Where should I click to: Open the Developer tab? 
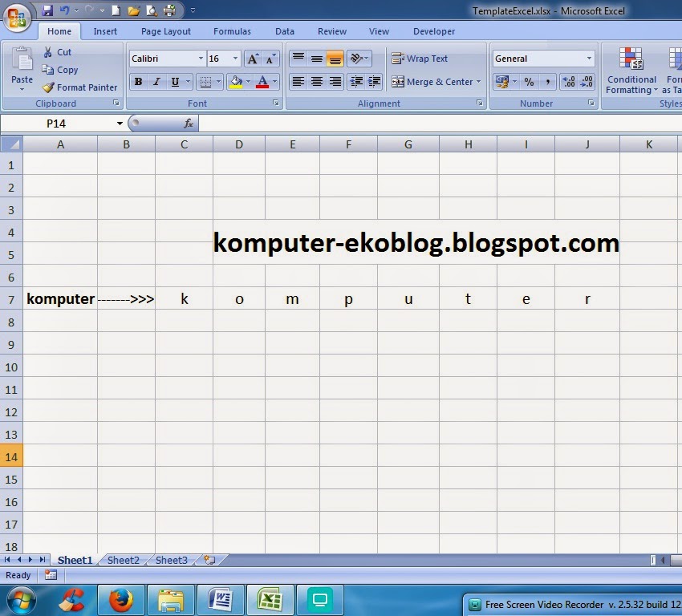(433, 31)
